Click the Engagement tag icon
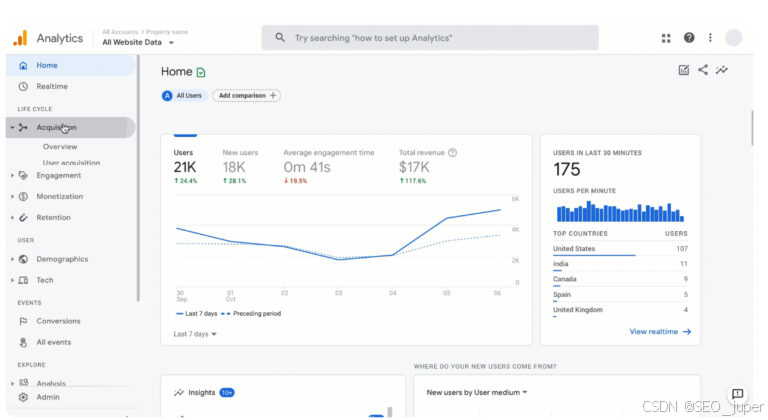Viewport: 768px width, 420px height. 23,175
